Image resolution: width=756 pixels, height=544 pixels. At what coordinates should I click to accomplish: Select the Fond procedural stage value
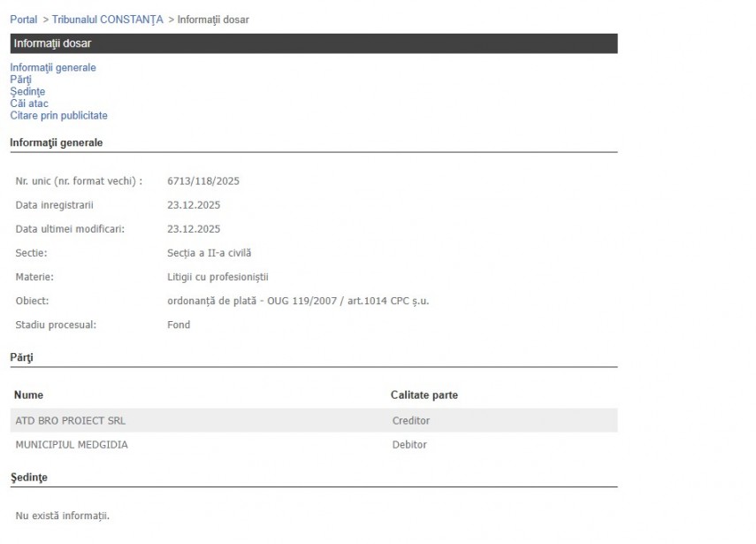click(179, 325)
